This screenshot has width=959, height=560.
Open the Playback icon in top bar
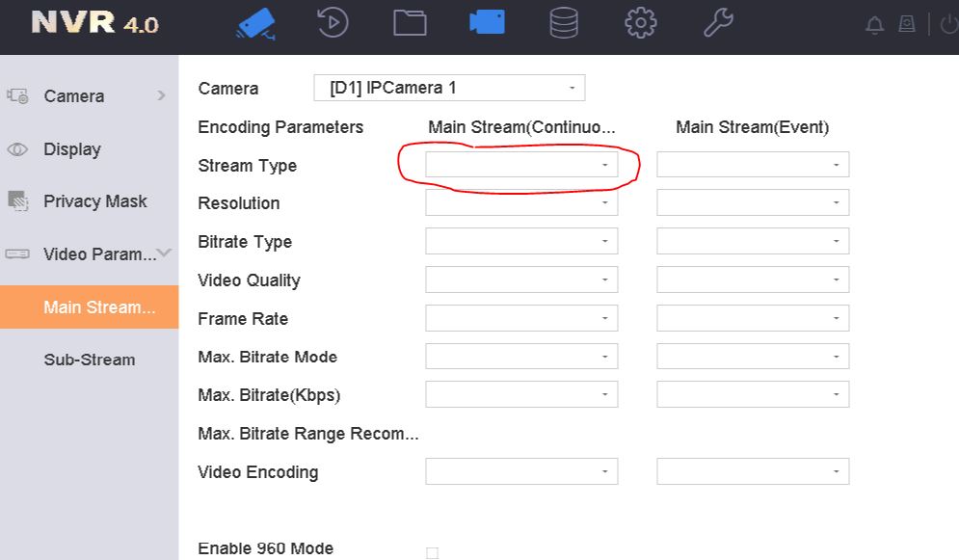(x=333, y=23)
